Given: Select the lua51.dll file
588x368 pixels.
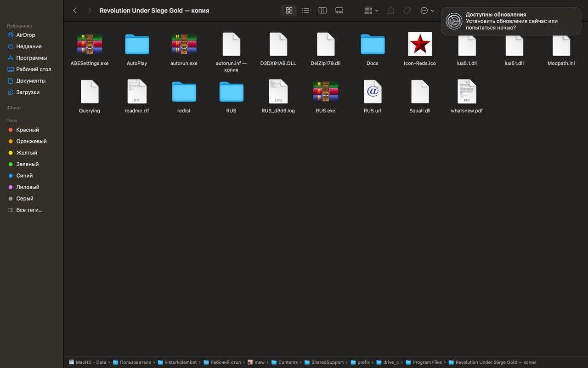Looking at the screenshot, I should click(514, 46).
